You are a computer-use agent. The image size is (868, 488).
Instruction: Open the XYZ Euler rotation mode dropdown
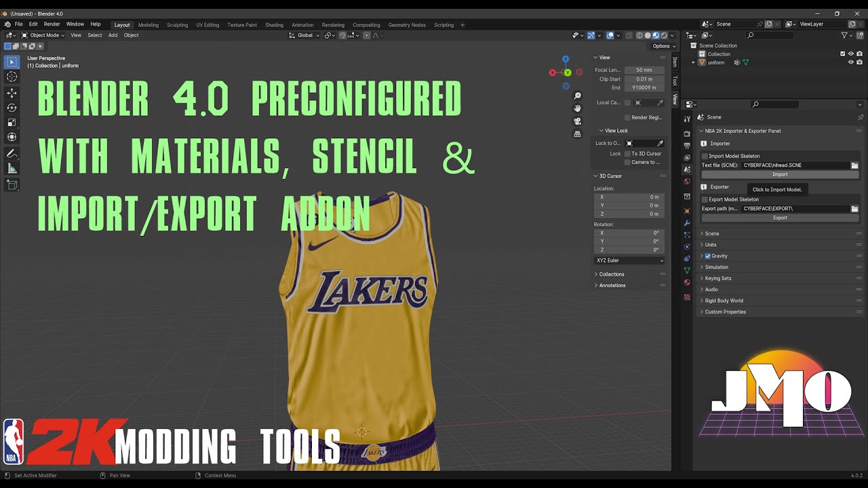click(629, 260)
